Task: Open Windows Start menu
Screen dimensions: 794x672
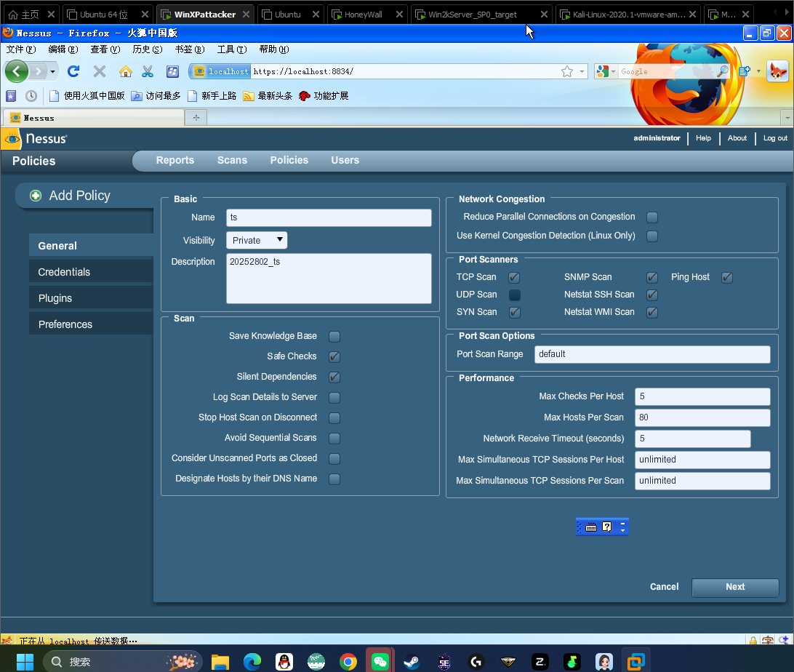Action: point(25,661)
